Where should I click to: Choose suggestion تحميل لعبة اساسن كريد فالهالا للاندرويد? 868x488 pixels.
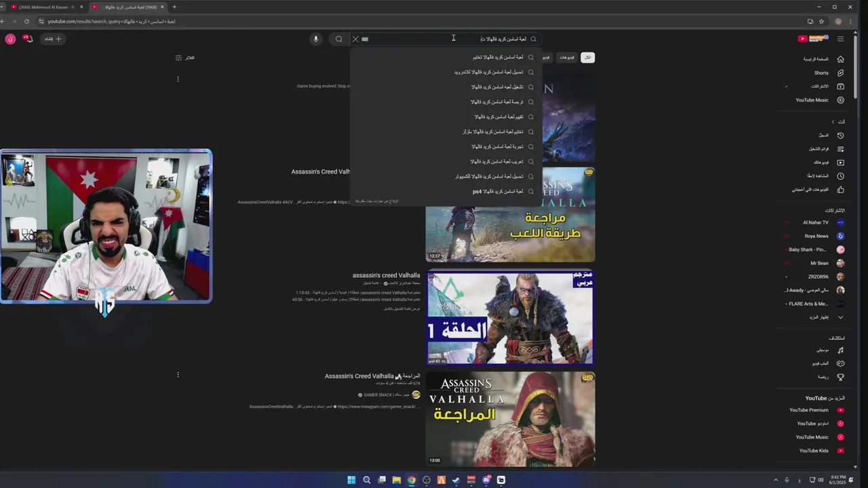pyautogui.click(x=446, y=72)
